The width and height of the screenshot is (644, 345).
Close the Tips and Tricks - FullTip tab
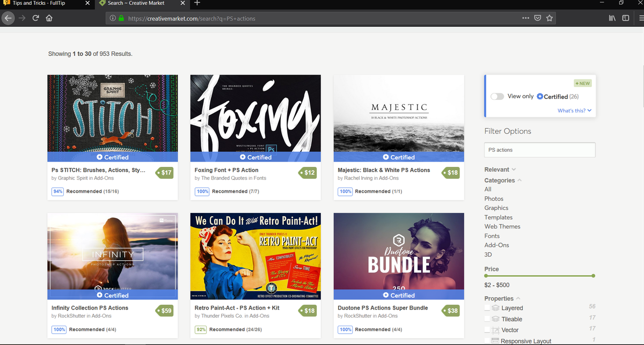(x=88, y=3)
